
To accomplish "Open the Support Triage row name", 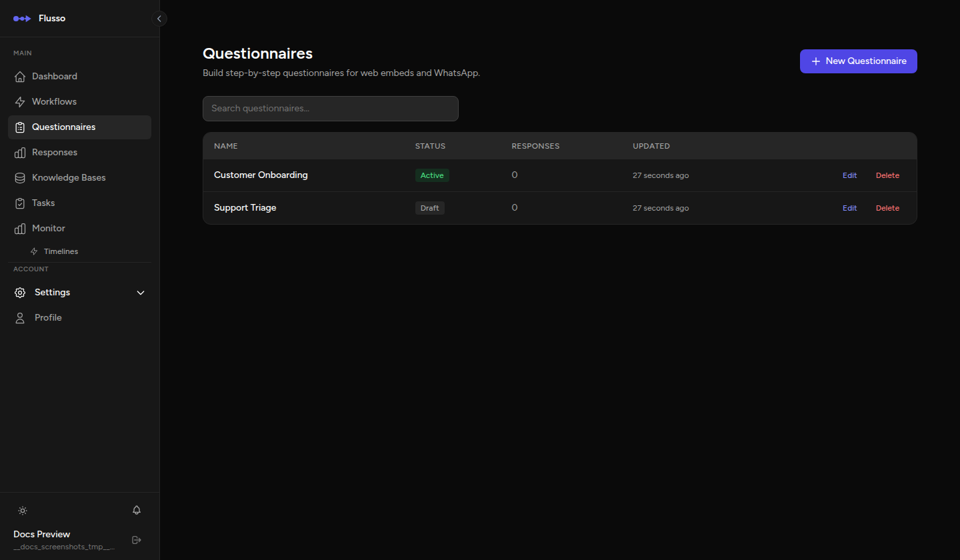I will (x=245, y=208).
